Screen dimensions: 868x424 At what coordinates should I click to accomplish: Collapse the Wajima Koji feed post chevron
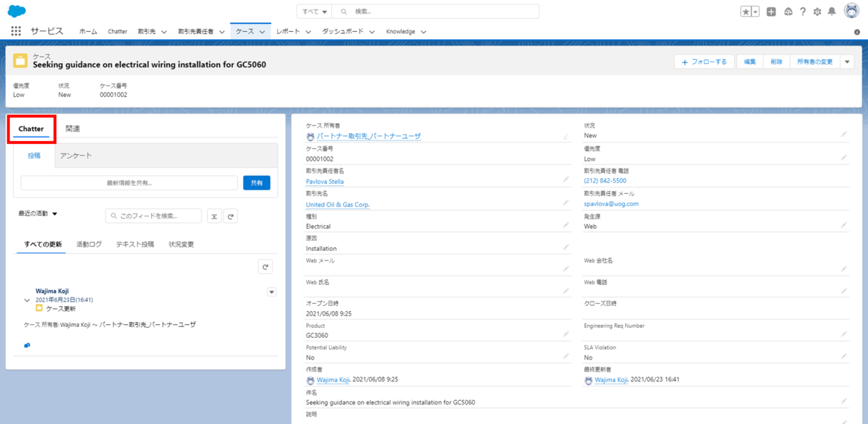point(27,300)
